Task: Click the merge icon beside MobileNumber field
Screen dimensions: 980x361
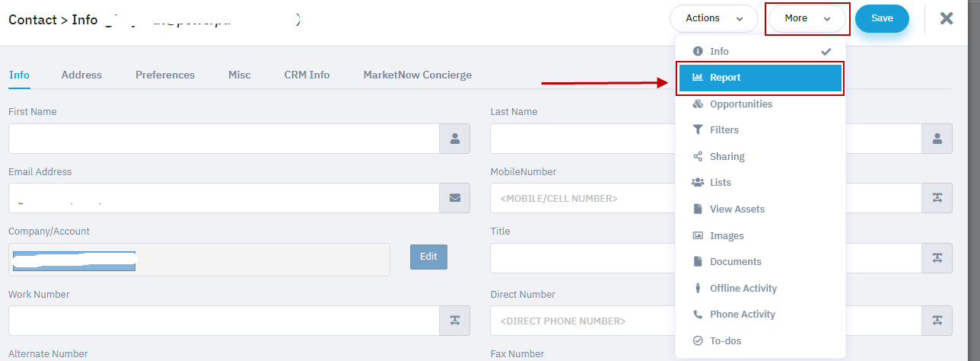Action: pyautogui.click(x=937, y=198)
